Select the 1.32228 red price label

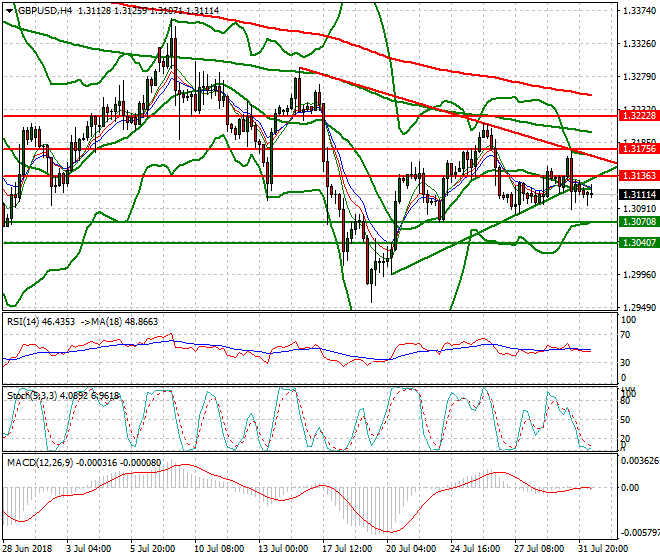[x=639, y=116]
